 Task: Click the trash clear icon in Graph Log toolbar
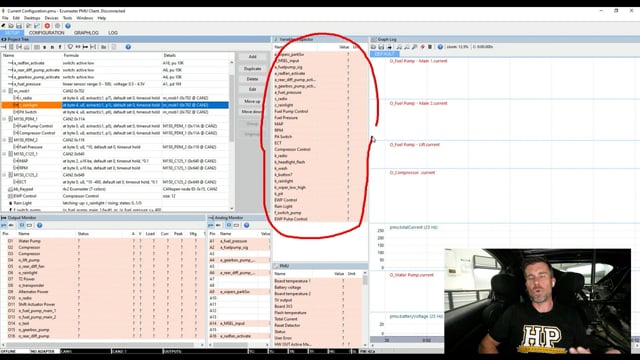click(x=430, y=47)
